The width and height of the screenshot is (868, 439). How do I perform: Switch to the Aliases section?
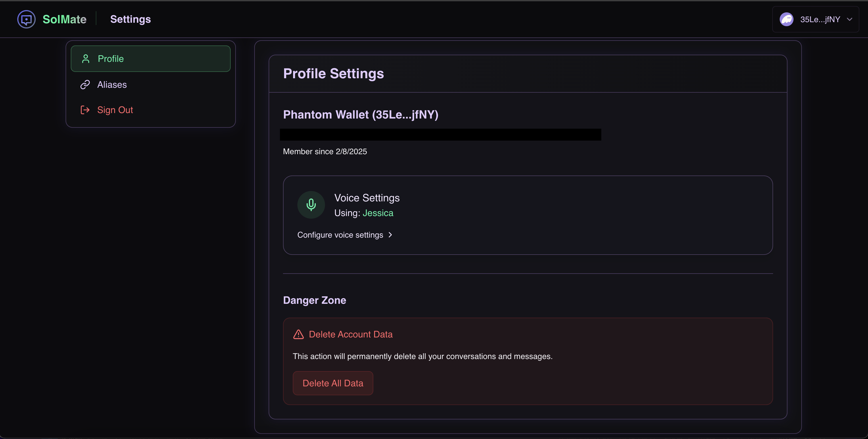tap(112, 85)
